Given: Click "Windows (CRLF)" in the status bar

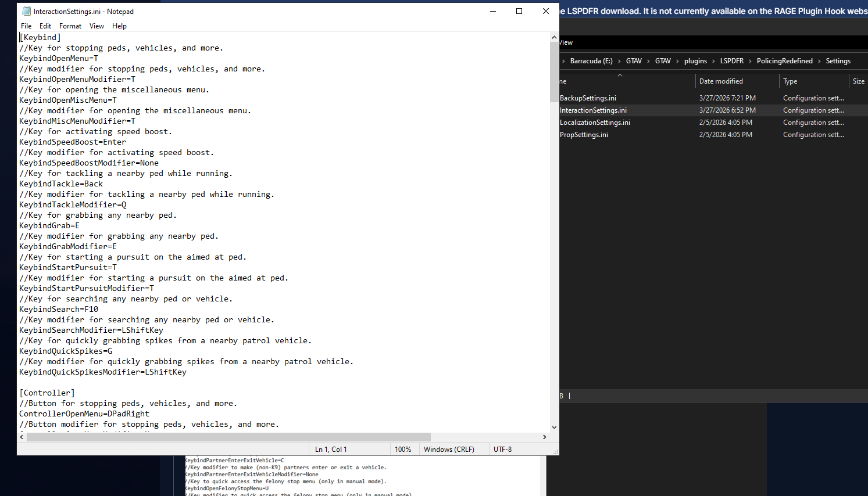Looking at the screenshot, I should pos(449,450).
